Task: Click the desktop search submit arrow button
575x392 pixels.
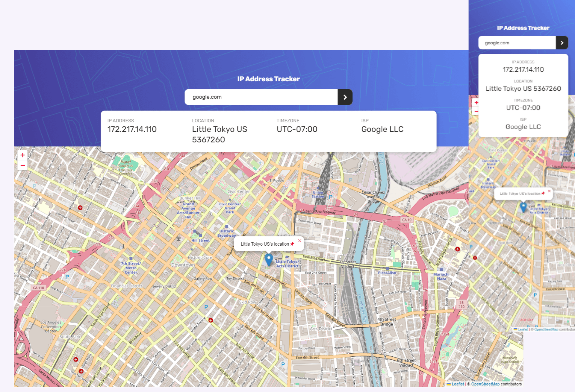Action: point(345,97)
